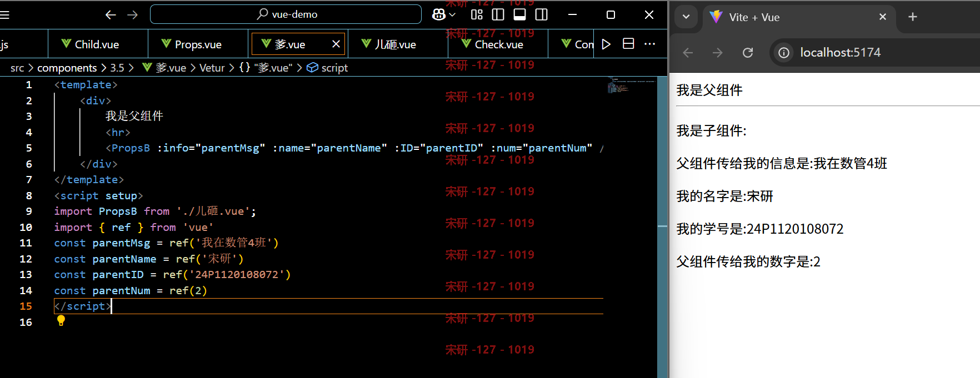Click the <template> tag on line 1
This screenshot has height=378, width=980.
point(86,85)
